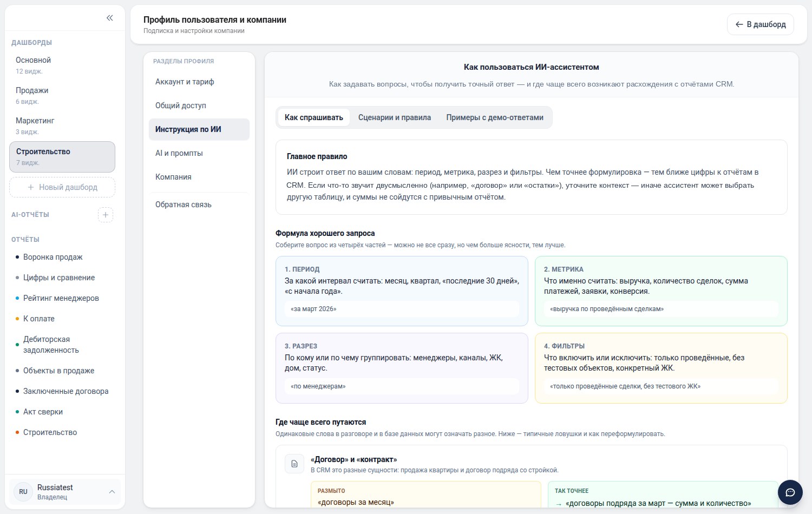812x514 pixels.
Task: Click the 1. ПЕРИОД card title
Action: pyautogui.click(x=302, y=269)
